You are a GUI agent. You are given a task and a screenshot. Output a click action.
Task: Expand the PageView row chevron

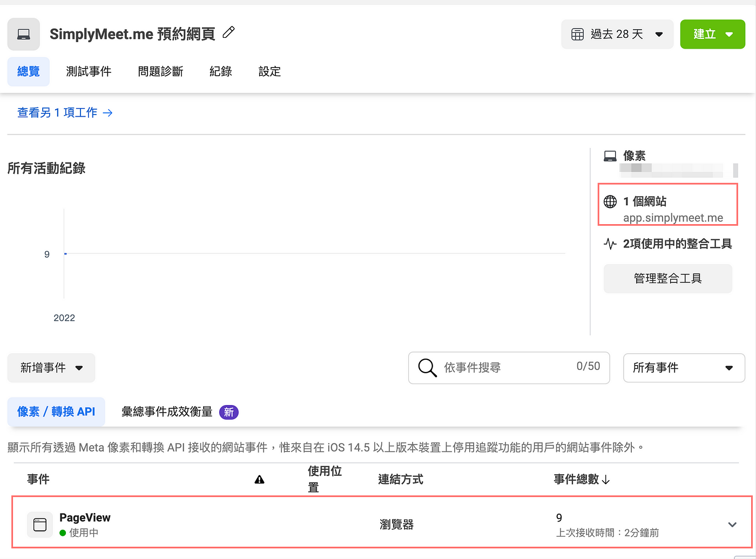(732, 524)
